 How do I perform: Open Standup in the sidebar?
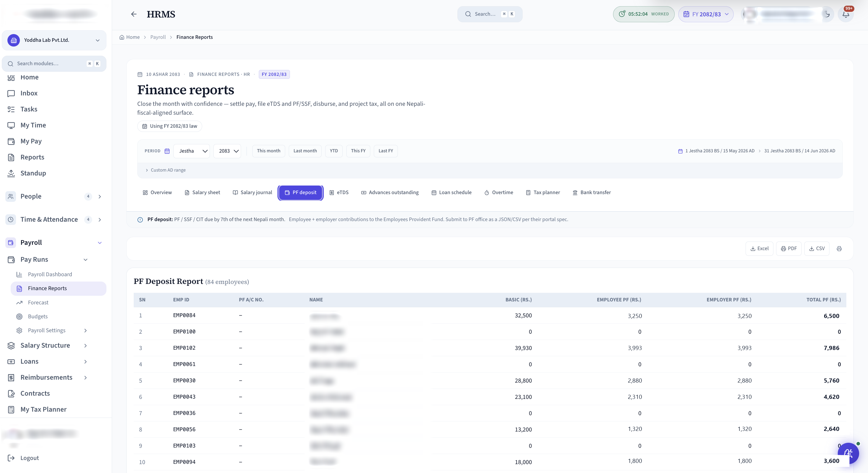(54, 173)
